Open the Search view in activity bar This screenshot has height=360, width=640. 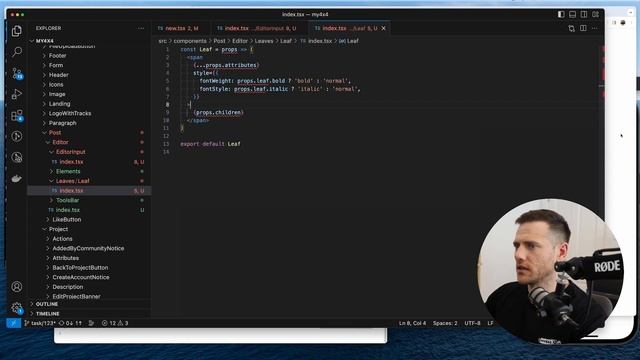[x=17, y=52]
